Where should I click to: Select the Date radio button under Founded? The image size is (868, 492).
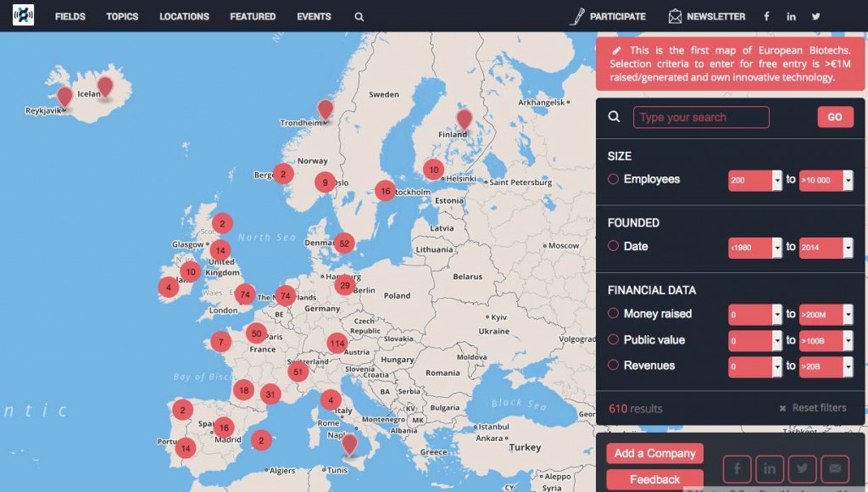tap(614, 246)
